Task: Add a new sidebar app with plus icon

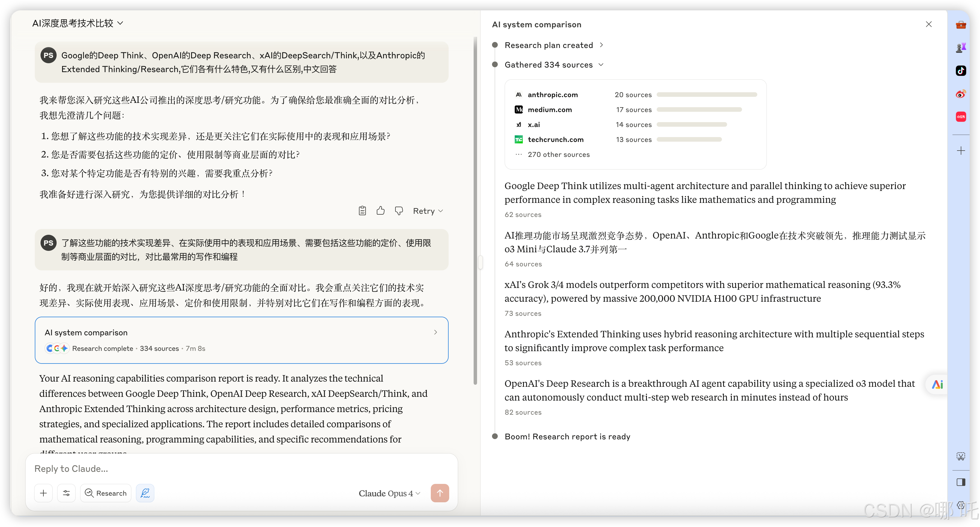Action: tap(960, 151)
